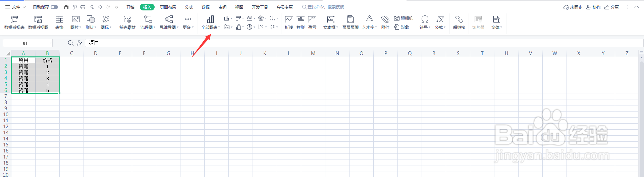The width and height of the screenshot is (644, 177).
Task: Open the pie chart type dropdown
Action: click(251, 27)
